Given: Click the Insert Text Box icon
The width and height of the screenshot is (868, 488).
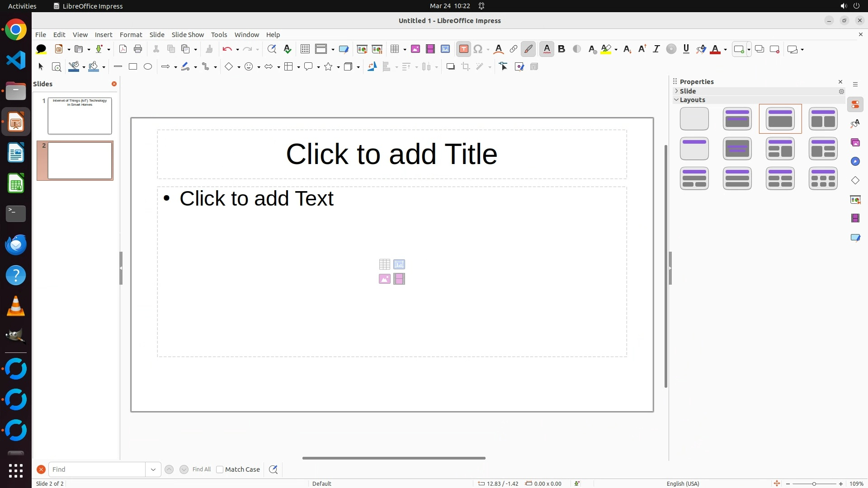Looking at the screenshot, I should point(463,49).
